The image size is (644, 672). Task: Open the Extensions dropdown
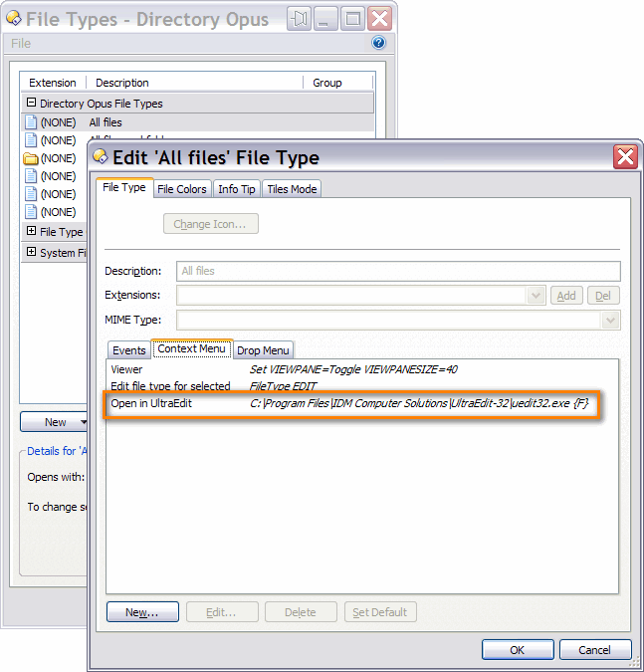(x=537, y=296)
